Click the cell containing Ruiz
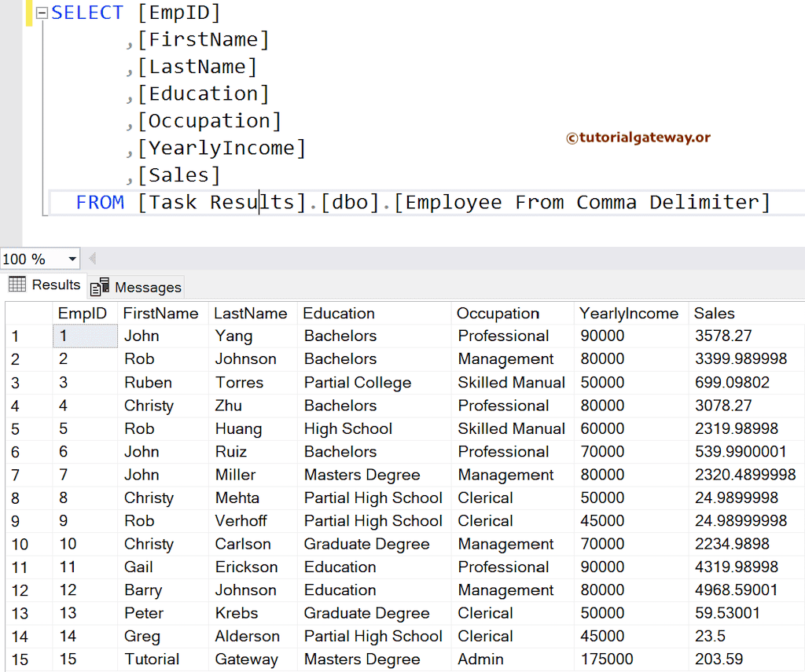The width and height of the screenshot is (805, 672). point(252,452)
